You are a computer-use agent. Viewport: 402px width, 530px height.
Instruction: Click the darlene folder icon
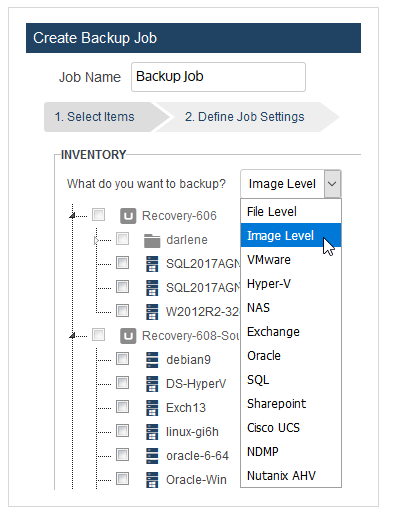[152, 240]
